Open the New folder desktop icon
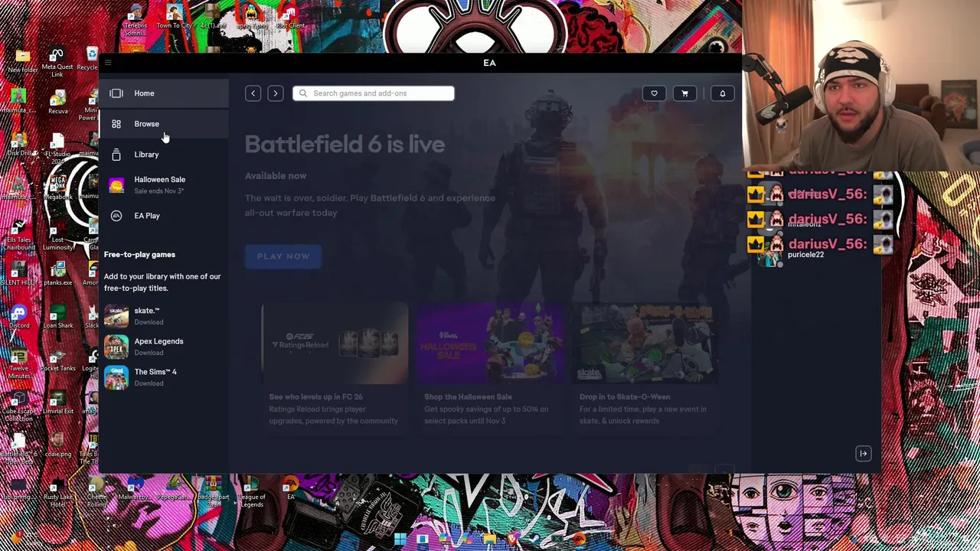This screenshot has width=980, height=551. pos(22,60)
